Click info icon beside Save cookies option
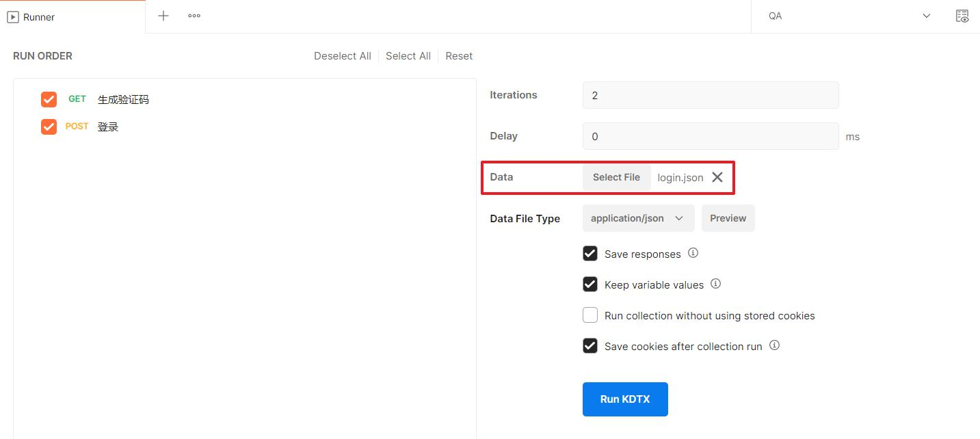The width and height of the screenshot is (980, 439). 774,345
